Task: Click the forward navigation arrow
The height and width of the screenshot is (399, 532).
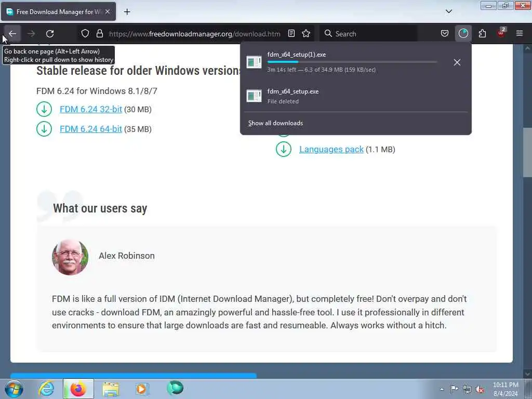Action: [x=31, y=34]
